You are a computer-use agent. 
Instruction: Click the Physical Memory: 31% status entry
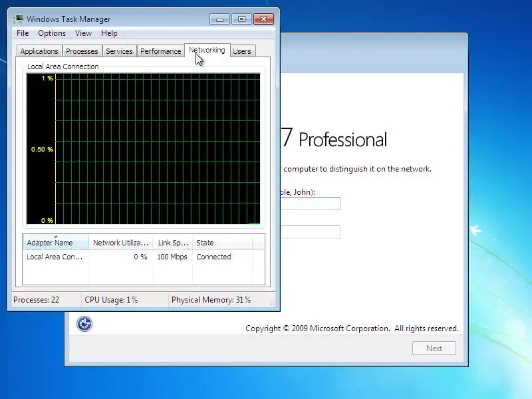coord(219,300)
